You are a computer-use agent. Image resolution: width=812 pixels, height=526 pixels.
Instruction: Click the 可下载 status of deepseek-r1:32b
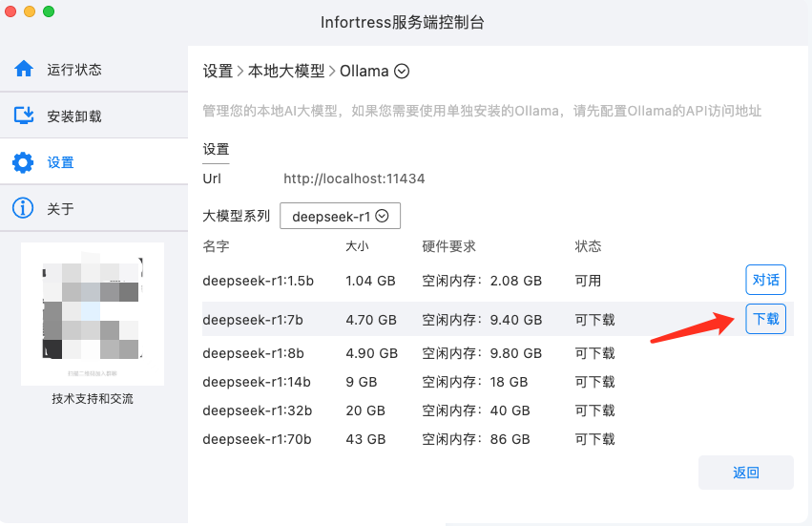click(594, 410)
